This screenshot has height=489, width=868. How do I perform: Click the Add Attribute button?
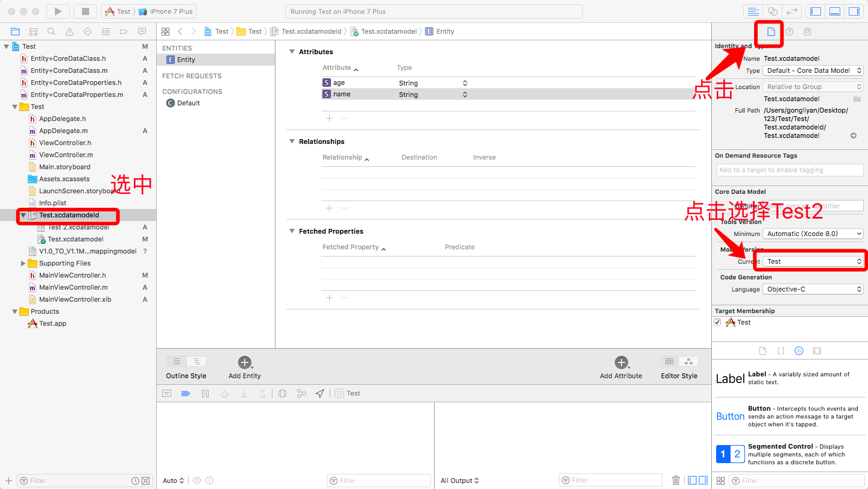point(621,367)
